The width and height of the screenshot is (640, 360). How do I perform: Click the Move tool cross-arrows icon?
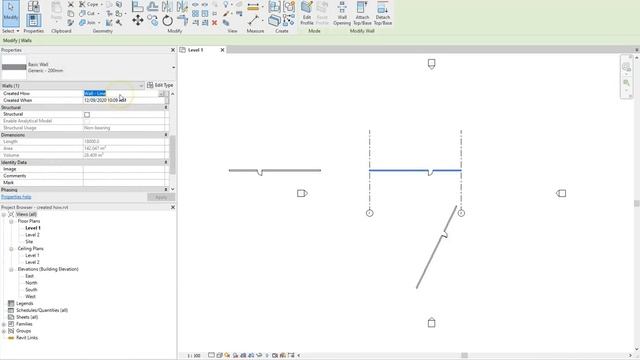(138, 20)
